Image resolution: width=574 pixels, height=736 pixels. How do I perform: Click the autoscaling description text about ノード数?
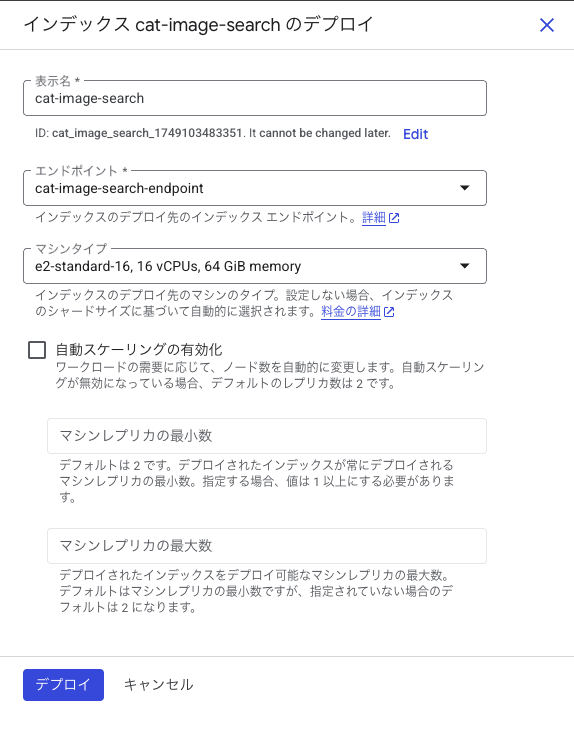pyautogui.click(x=270, y=375)
